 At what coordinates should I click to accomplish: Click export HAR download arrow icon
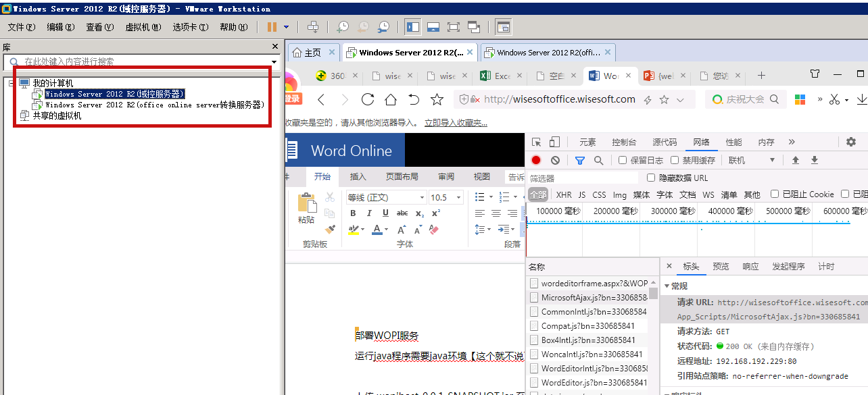point(815,160)
